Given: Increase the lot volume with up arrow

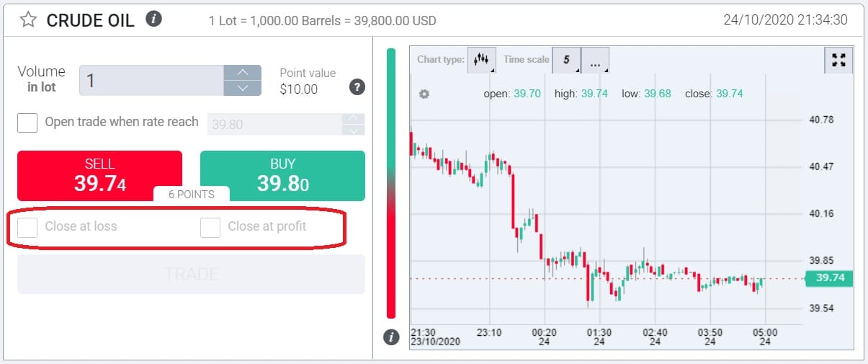Looking at the screenshot, I should click(x=243, y=73).
